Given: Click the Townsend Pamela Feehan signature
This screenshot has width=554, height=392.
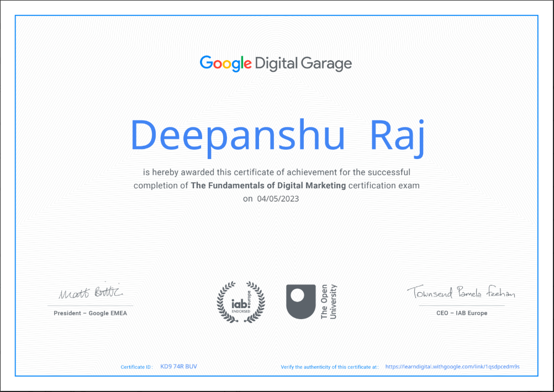Looking at the screenshot, I should point(461,292).
